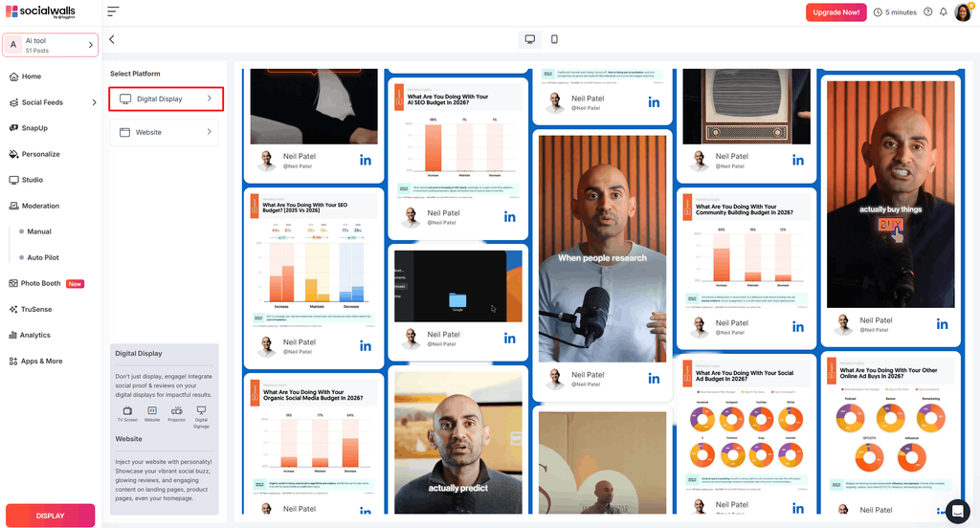Image resolution: width=980 pixels, height=528 pixels.
Task: Click the 5 minutes clock indicator
Action: point(895,12)
